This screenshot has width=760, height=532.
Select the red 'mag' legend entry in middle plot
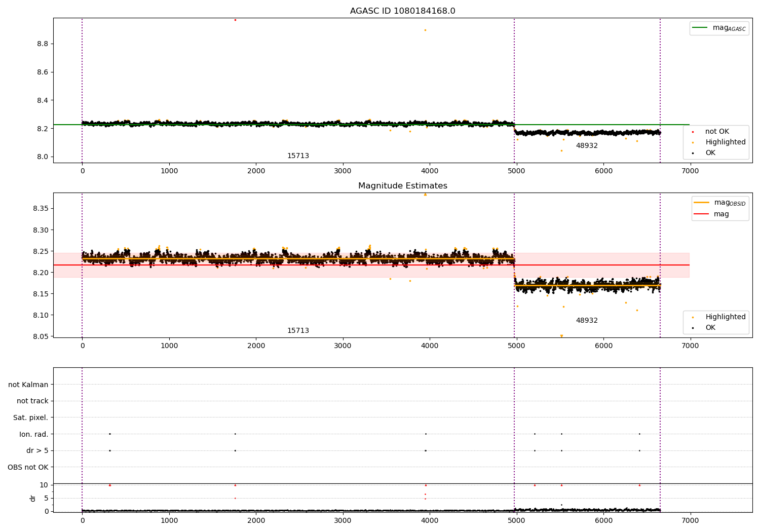tap(712, 214)
